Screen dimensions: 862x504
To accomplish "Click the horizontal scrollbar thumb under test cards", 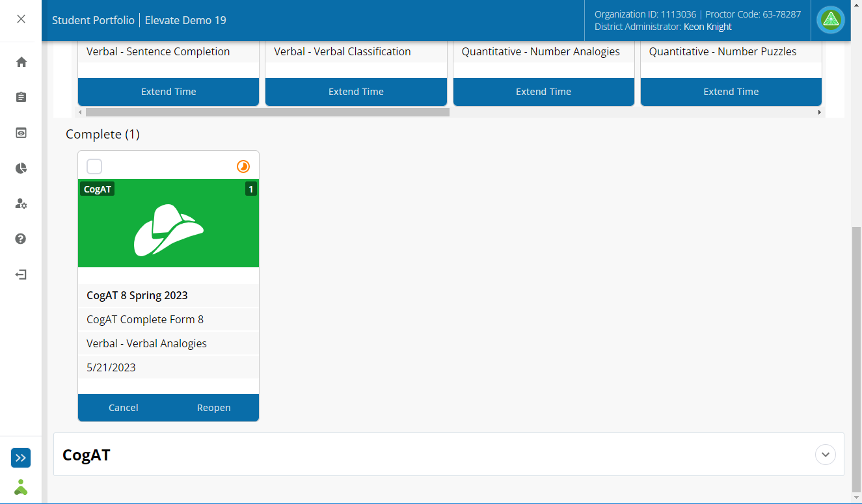I will (267, 113).
